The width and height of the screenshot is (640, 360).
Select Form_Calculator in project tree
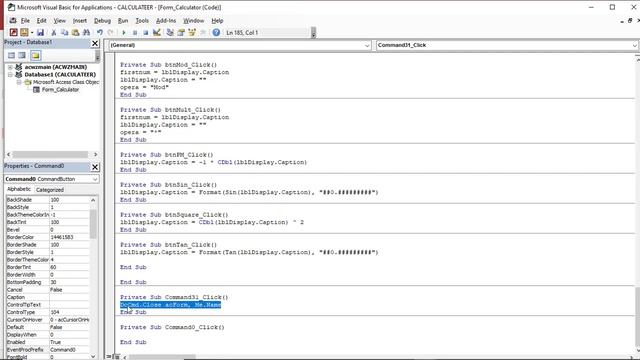pos(60,90)
